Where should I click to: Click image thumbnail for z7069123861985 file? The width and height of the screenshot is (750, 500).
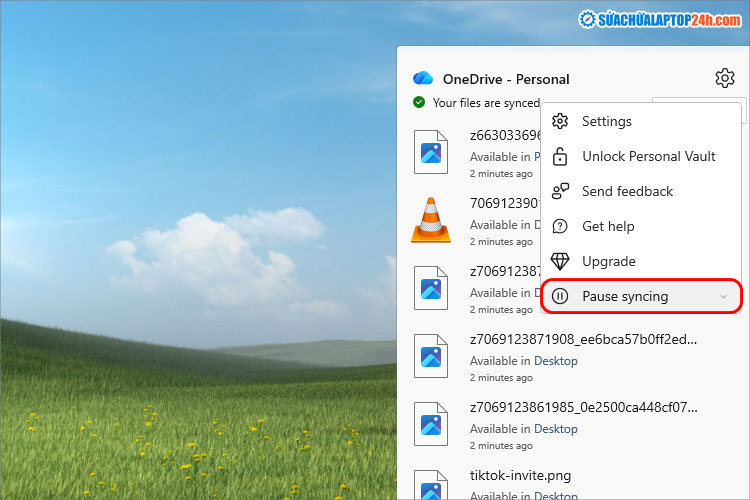(x=431, y=424)
